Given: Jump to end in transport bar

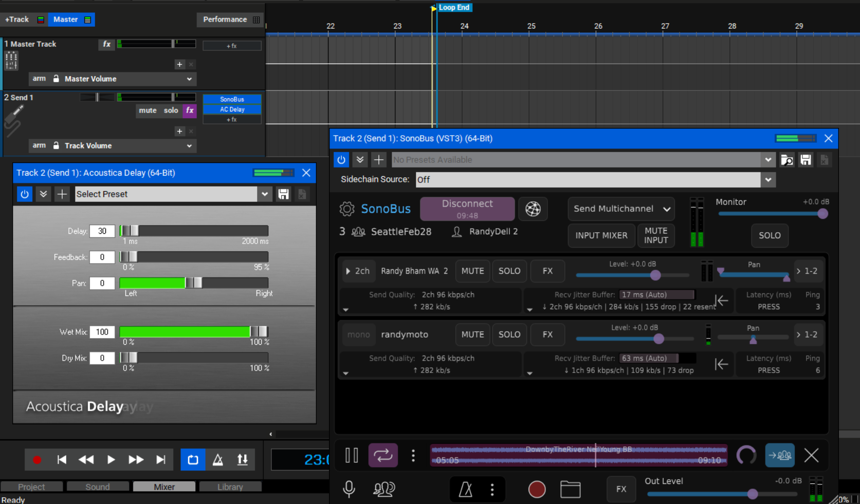Looking at the screenshot, I should coord(161,460).
